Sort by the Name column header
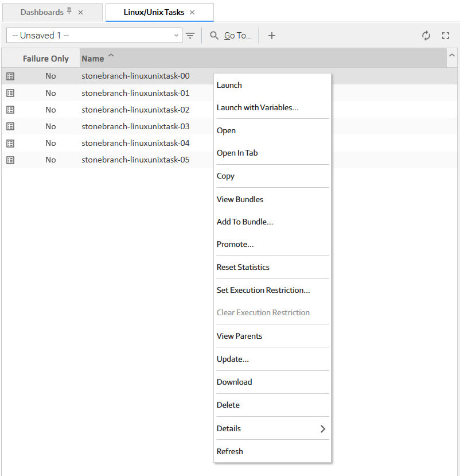The height and width of the screenshot is (476, 460). pyautogui.click(x=93, y=59)
